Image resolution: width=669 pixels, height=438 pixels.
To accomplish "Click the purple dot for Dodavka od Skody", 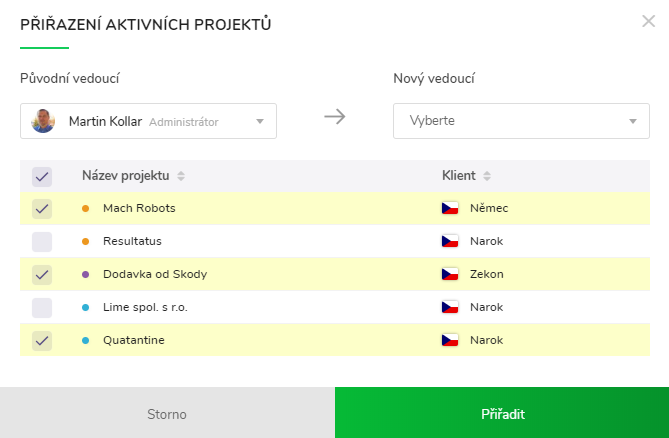I will pos(85,274).
